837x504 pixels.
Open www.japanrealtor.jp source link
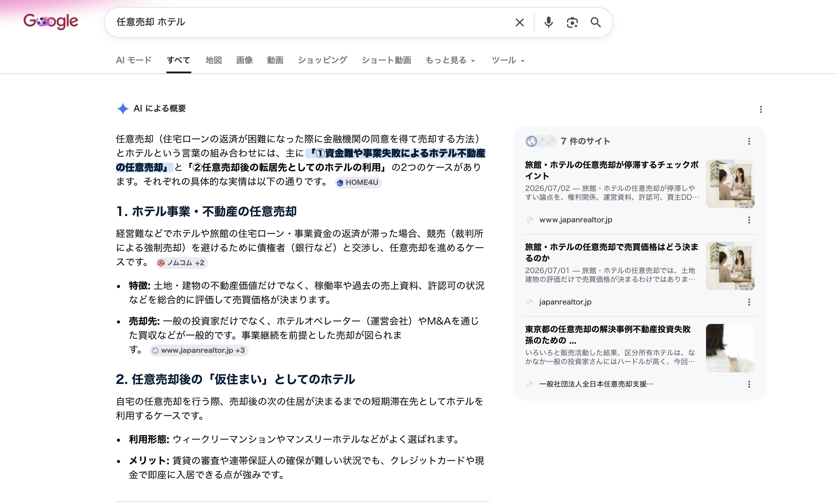click(x=576, y=220)
